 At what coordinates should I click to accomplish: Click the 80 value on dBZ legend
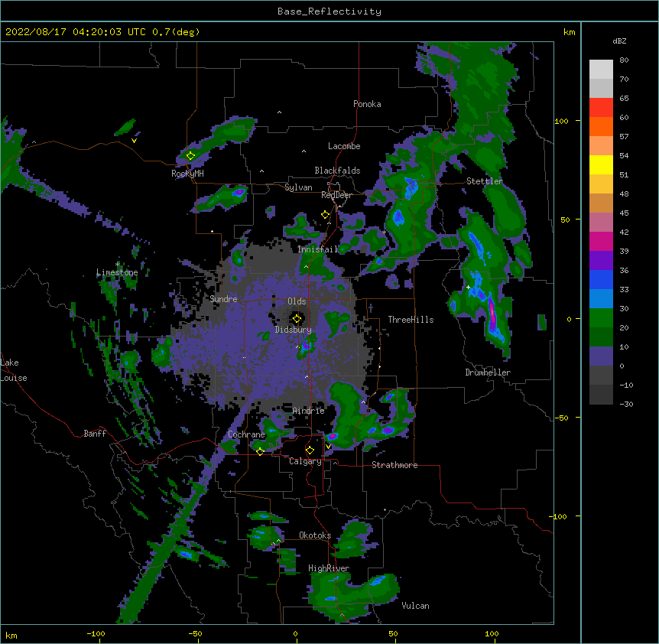624,60
